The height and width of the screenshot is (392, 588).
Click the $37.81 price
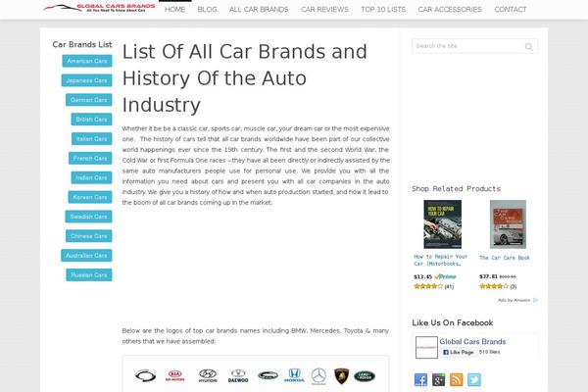click(x=488, y=276)
